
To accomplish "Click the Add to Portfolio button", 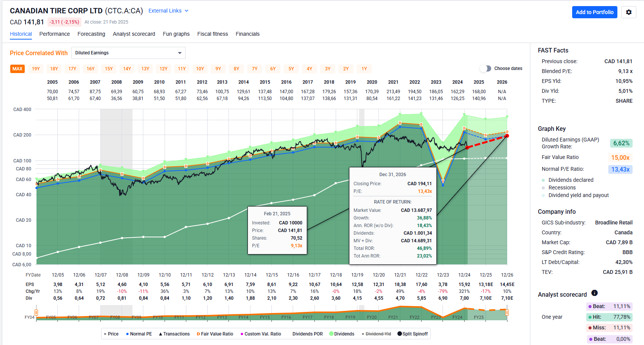I will point(594,12).
